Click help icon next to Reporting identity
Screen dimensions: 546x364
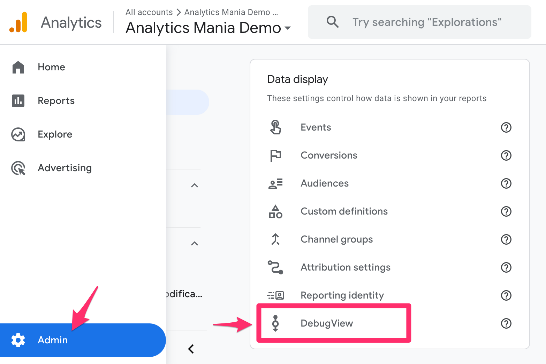point(506,295)
